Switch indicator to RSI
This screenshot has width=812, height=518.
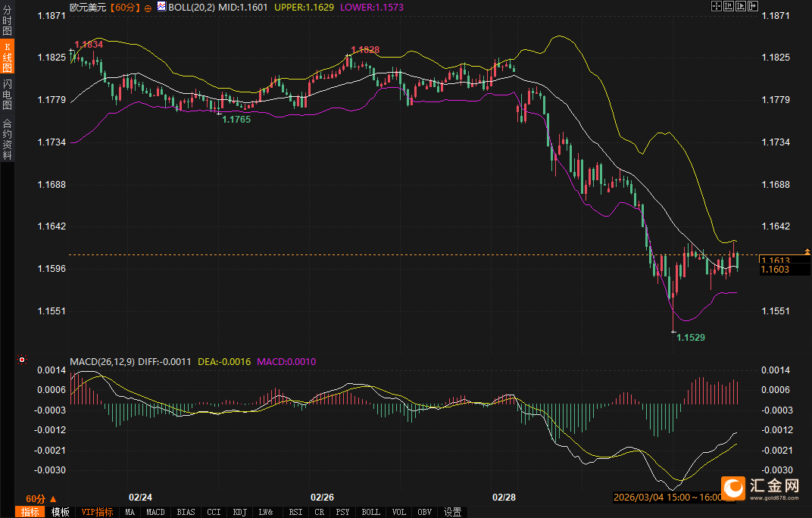295,512
